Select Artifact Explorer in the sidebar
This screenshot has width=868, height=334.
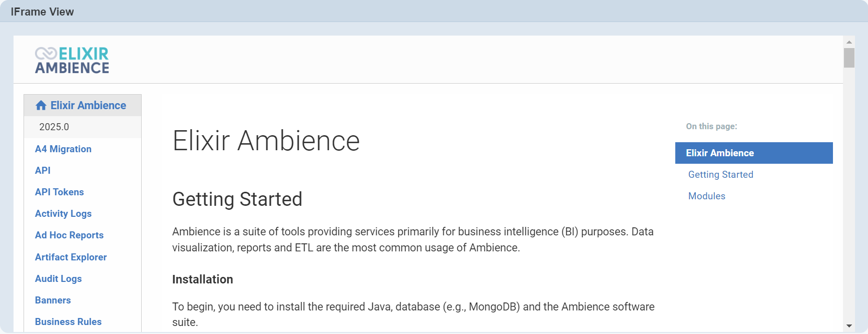(71, 257)
